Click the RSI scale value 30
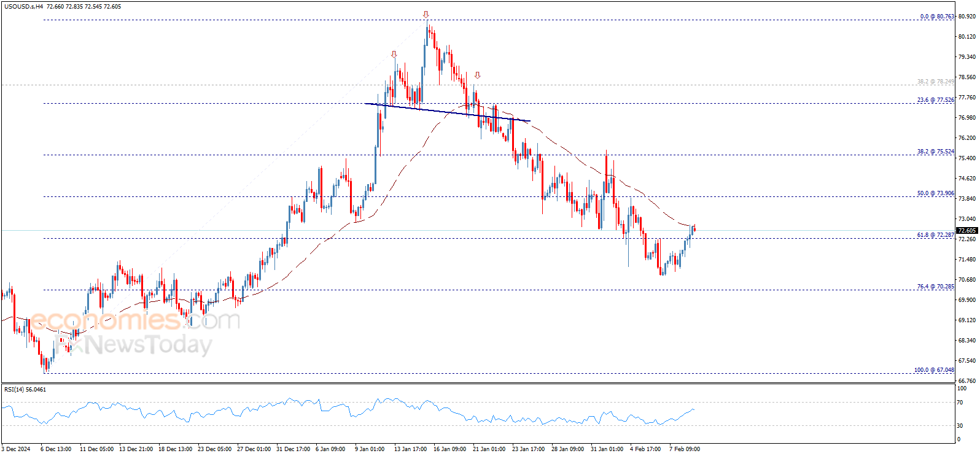 (960, 426)
